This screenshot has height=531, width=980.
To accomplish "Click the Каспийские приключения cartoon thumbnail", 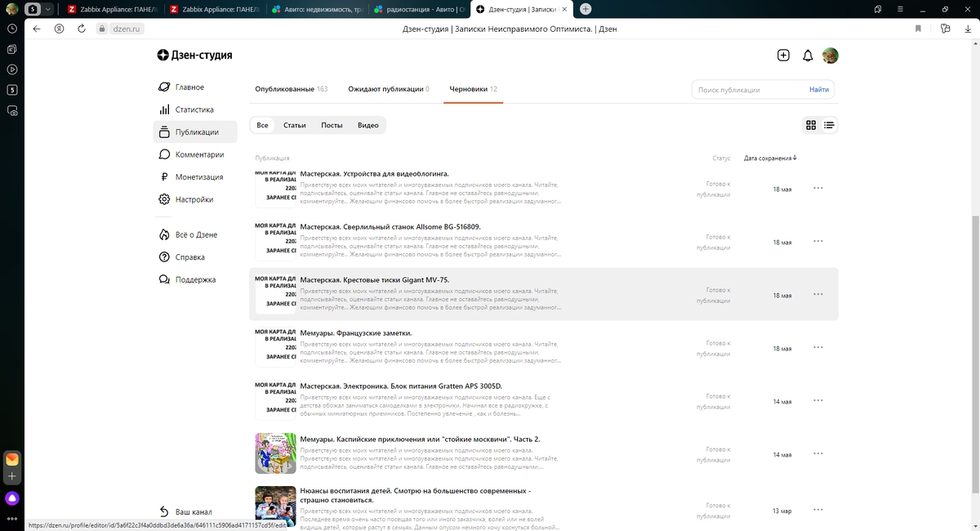I will pos(275,453).
